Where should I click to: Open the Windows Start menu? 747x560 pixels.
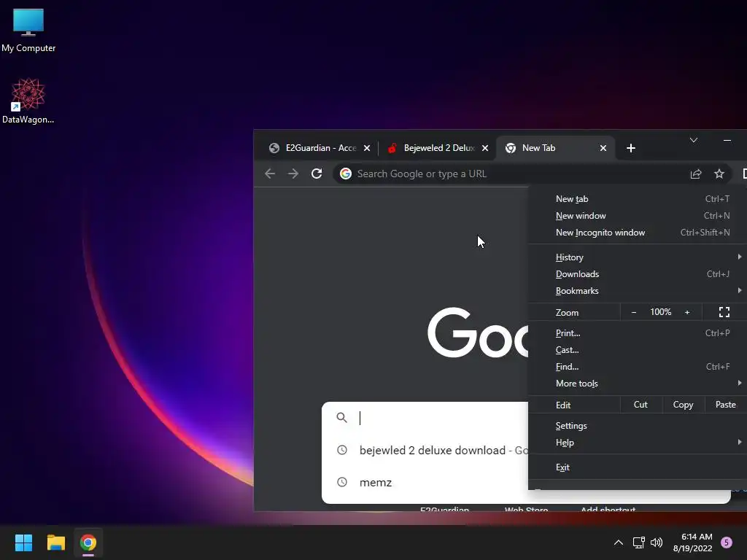[x=23, y=542]
